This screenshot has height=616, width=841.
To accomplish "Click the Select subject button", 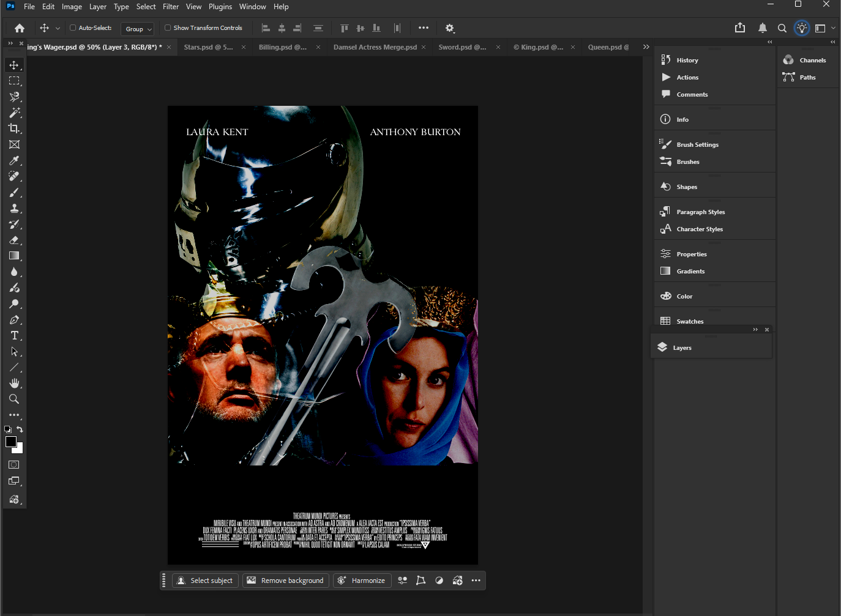I will tap(205, 580).
